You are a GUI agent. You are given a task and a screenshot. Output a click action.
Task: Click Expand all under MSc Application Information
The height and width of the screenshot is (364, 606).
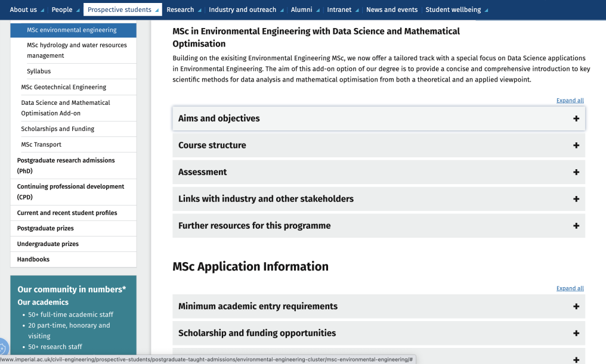click(570, 288)
